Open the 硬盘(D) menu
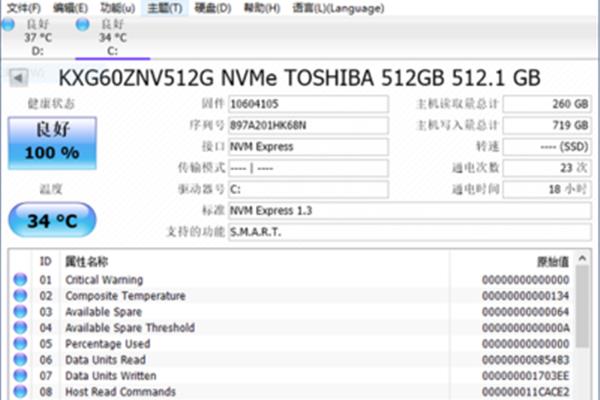 213,8
